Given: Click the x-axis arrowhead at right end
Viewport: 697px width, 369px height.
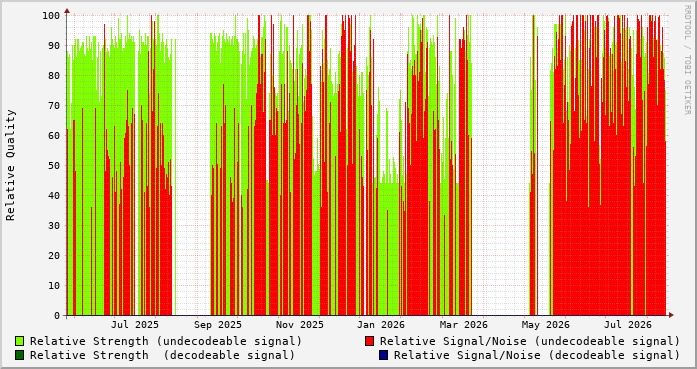Looking at the screenshot, I should [671, 315].
